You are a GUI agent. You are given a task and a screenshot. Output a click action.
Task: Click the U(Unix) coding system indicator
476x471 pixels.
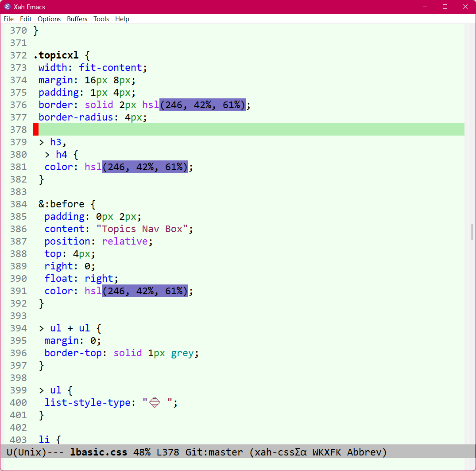click(x=27, y=452)
